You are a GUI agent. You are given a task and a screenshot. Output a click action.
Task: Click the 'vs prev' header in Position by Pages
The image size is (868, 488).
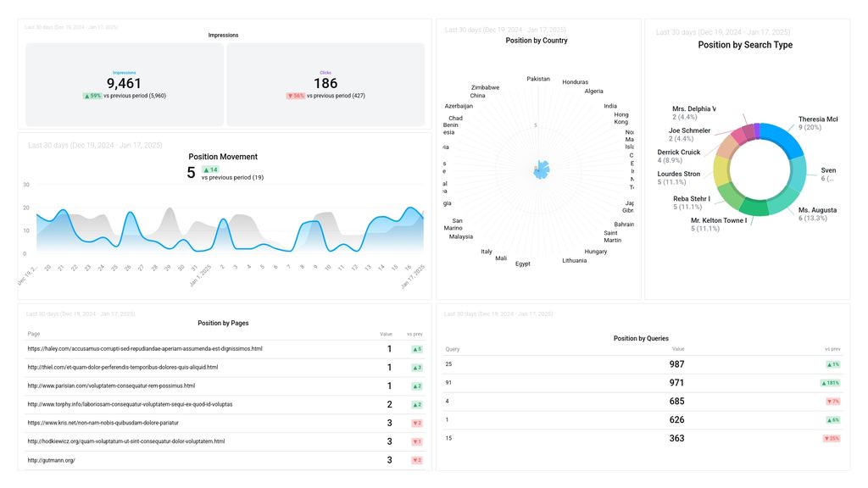tap(415, 334)
